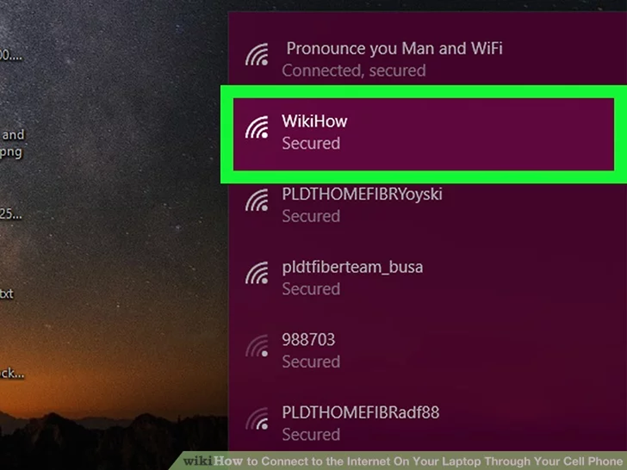Click the WikiHow network signal icon
627x470 pixels.
click(x=257, y=127)
